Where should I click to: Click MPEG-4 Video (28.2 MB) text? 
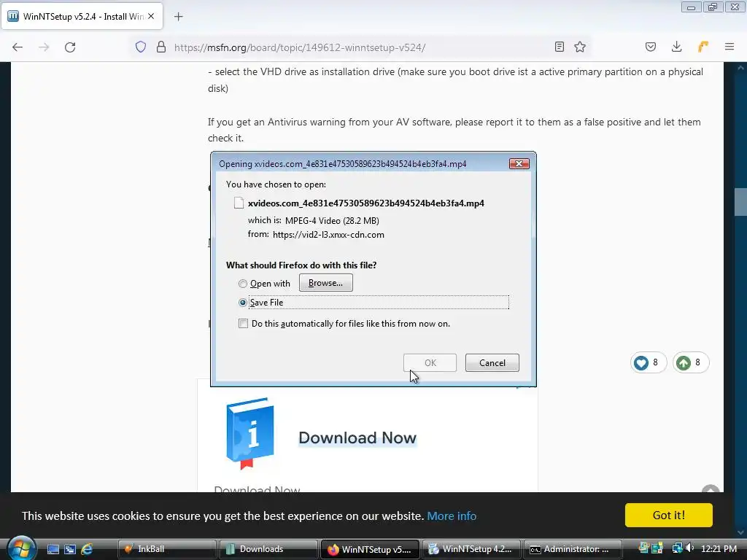pyautogui.click(x=332, y=221)
